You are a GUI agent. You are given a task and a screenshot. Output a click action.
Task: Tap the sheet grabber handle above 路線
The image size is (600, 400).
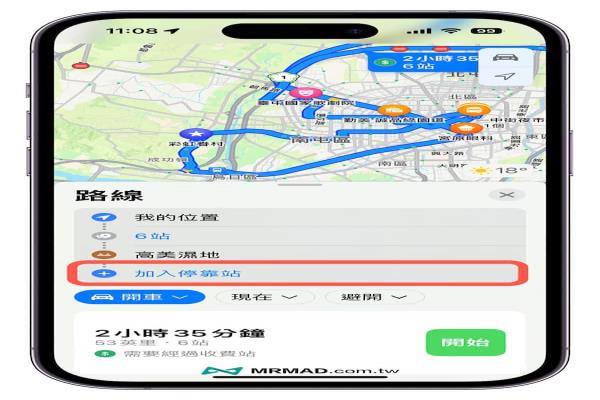click(300, 184)
